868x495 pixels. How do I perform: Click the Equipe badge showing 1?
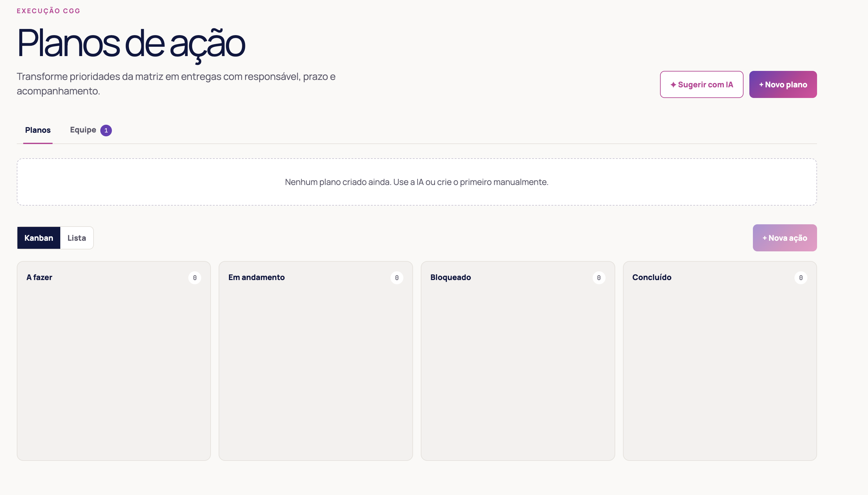coord(106,130)
